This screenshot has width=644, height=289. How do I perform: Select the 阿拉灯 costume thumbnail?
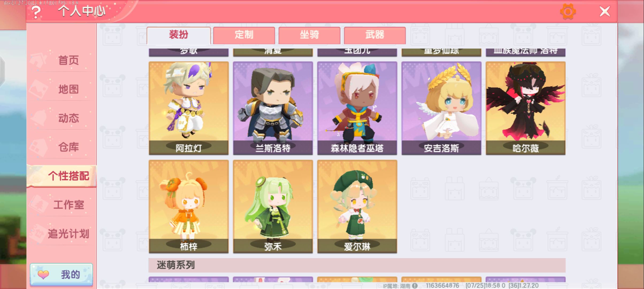(189, 108)
